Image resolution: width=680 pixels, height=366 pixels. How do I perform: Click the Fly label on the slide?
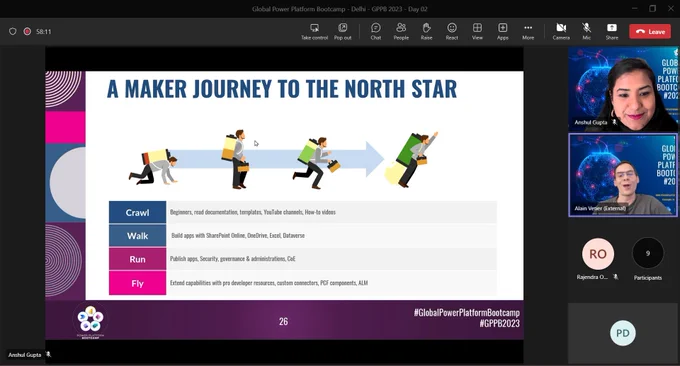pos(137,283)
